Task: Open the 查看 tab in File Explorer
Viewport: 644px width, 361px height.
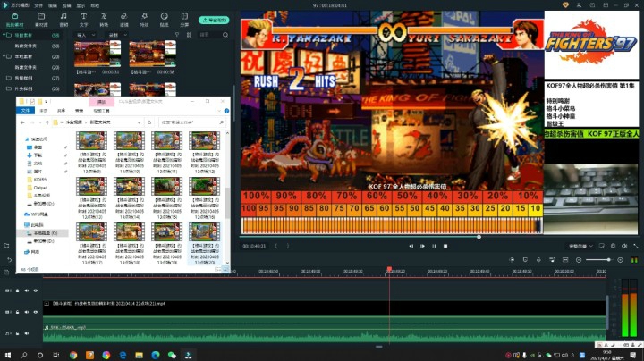Action: point(79,111)
